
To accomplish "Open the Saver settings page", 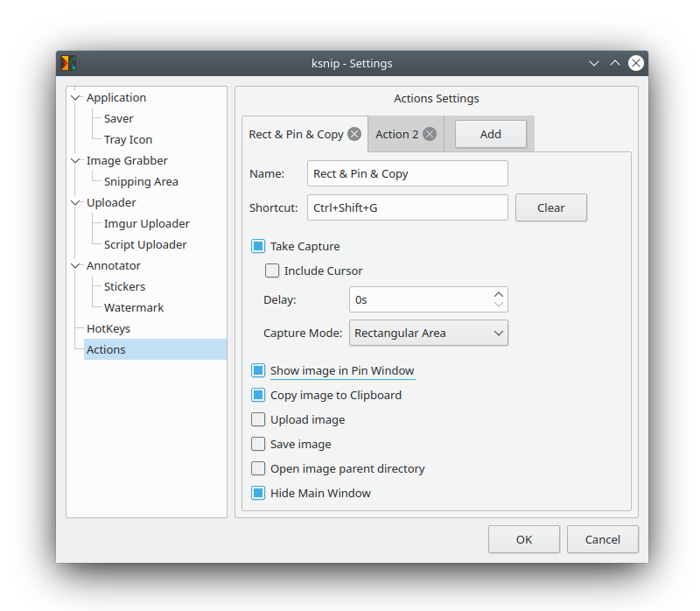I will (119, 118).
